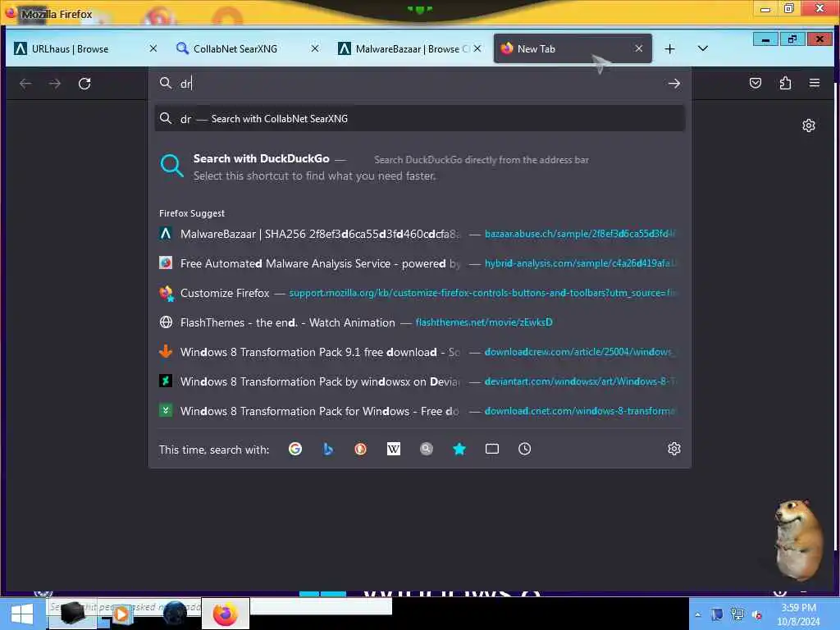Click the hybrid-analysis.com sample URL text
This screenshot has height=630, width=840.
coord(580,263)
